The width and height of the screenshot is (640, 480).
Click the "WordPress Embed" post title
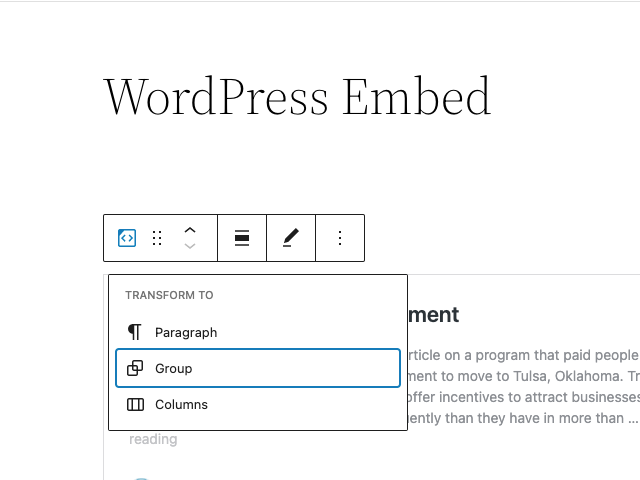pyautogui.click(x=298, y=97)
